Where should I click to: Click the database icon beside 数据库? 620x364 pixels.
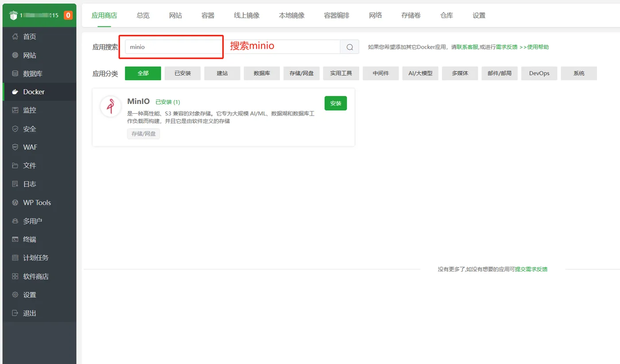(x=15, y=73)
